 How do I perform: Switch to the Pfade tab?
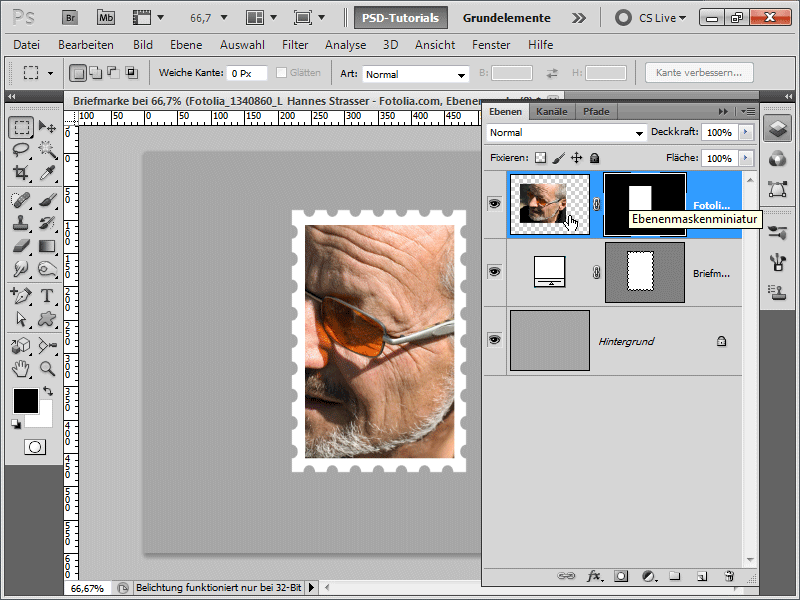click(596, 111)
